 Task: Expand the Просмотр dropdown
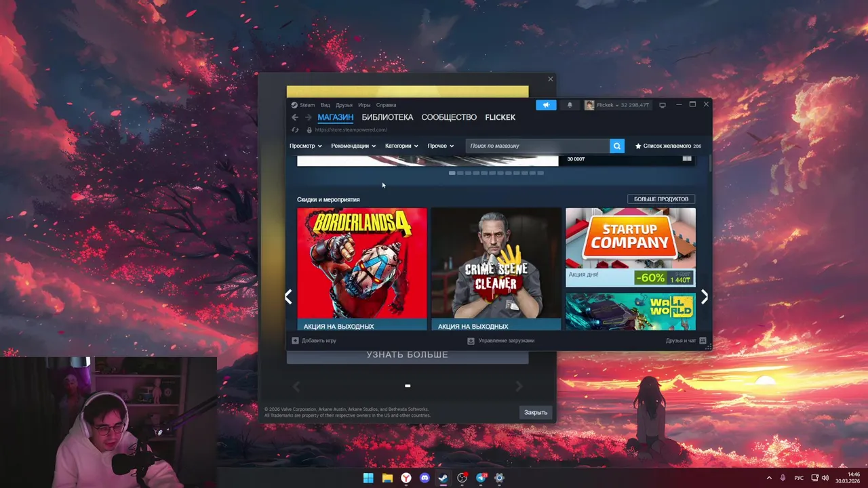coord(306,146)
